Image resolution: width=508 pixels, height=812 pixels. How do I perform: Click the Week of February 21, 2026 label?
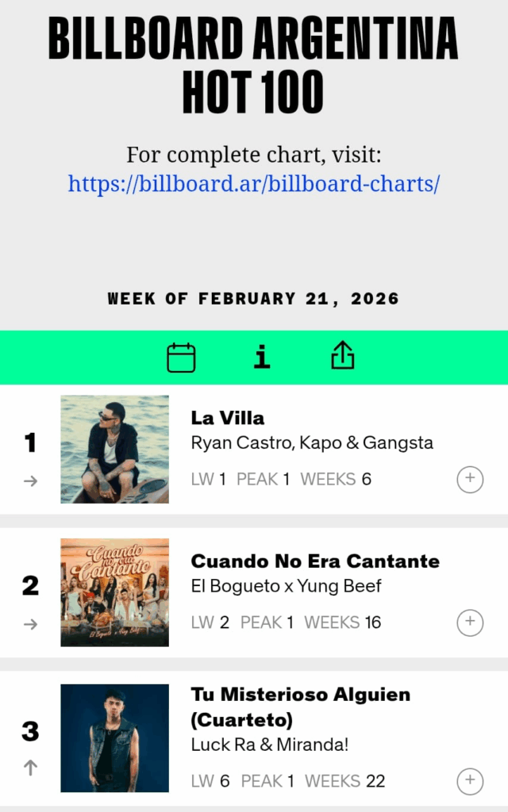[x=254, y=299]
